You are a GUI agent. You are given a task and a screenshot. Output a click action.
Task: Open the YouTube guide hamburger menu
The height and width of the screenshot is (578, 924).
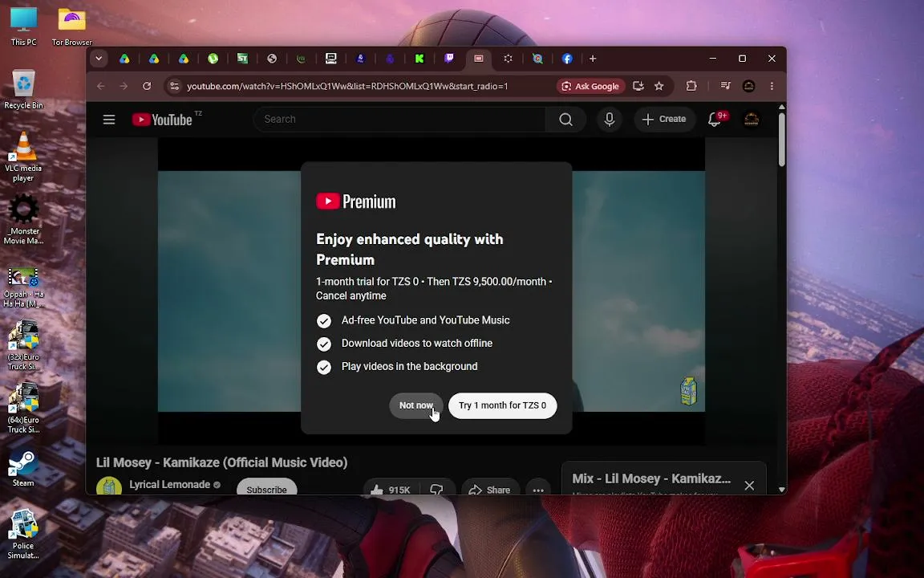coord(109,120)
